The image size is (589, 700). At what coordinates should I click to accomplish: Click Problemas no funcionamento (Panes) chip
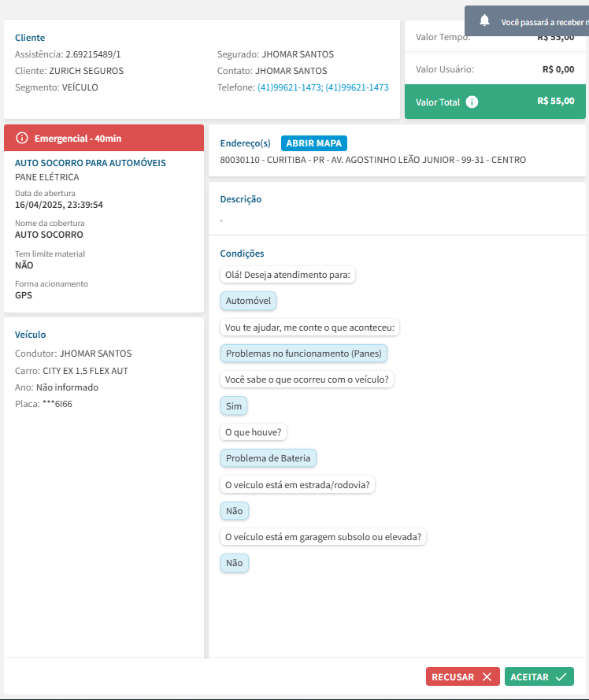pyautogui.click(x=304, y=354)
